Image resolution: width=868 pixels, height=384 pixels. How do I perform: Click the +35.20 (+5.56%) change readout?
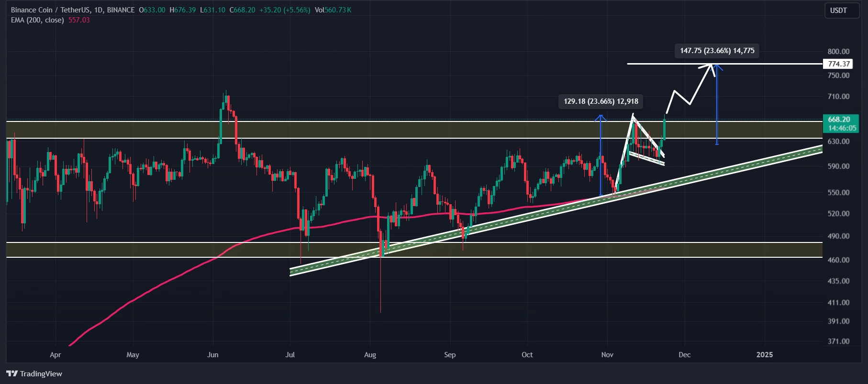285,10
